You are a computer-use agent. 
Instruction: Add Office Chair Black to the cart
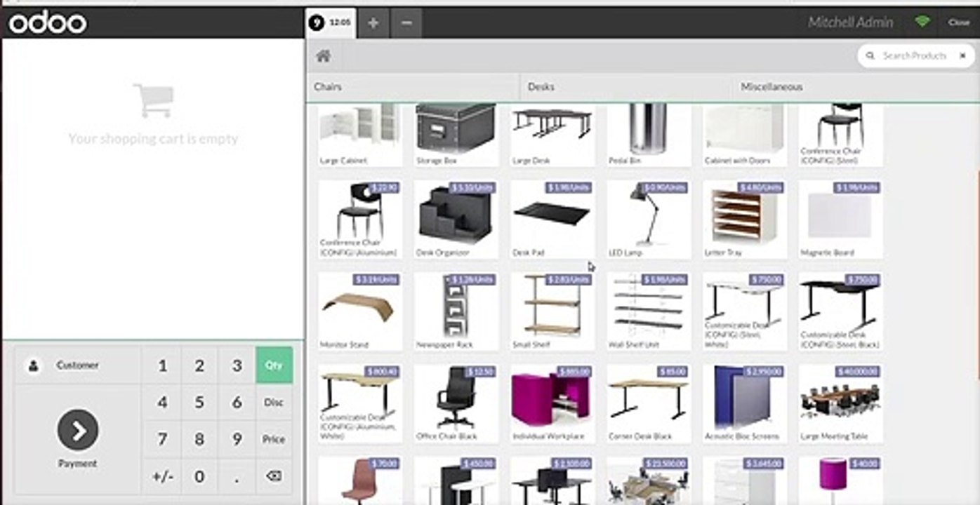coord(456,403)
